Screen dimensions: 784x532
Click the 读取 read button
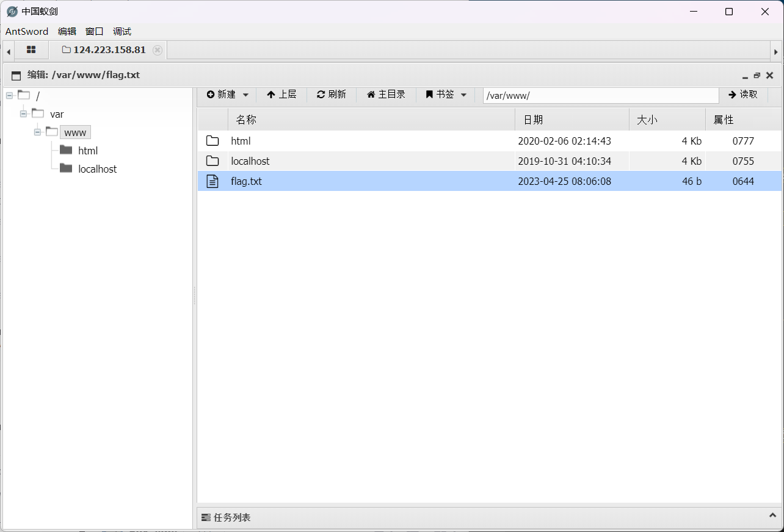(x=742, y=95)
